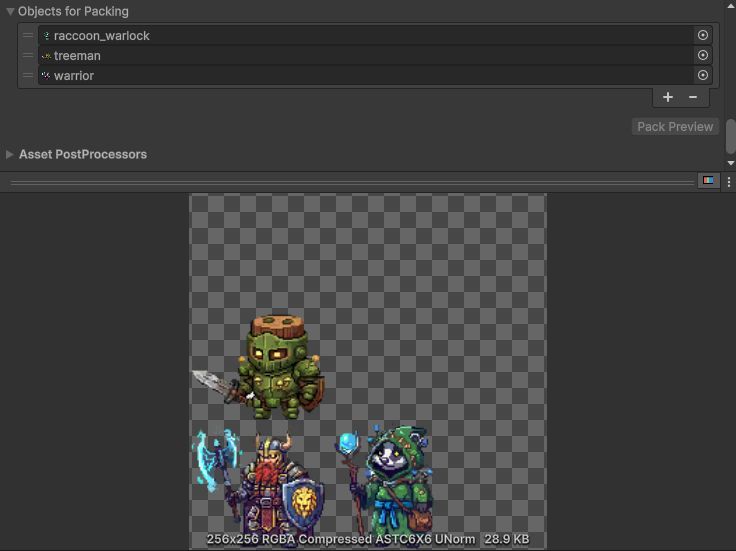Remove selected object with minus button
This screenshot has height=551, width=736.
(693, 97)
